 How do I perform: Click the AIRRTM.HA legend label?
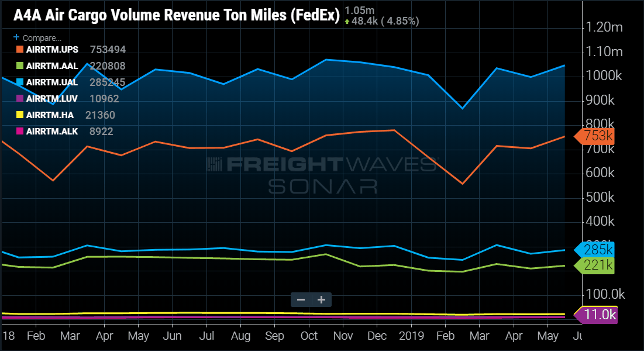(50, 115)
